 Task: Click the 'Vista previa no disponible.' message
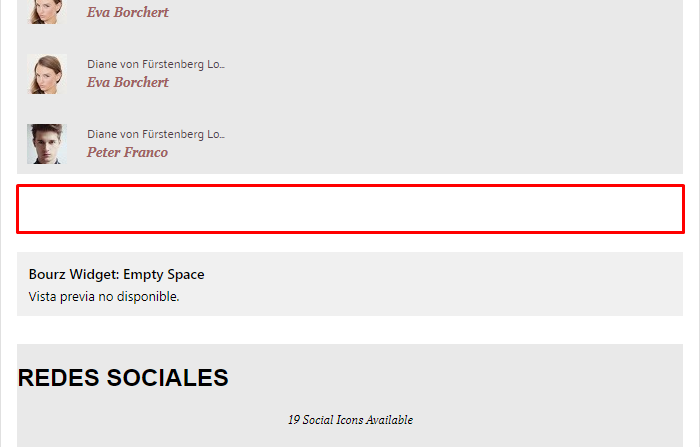[x=104, y=297]
